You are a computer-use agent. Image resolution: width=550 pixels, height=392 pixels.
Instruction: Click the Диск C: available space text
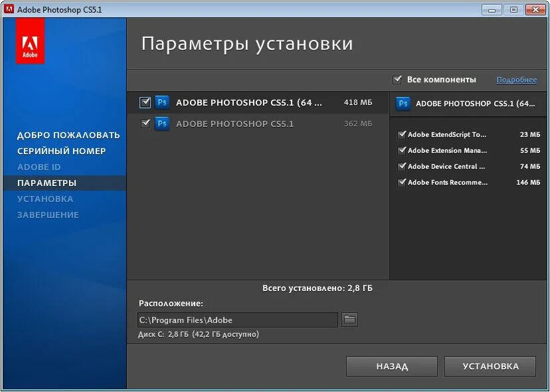199,334
